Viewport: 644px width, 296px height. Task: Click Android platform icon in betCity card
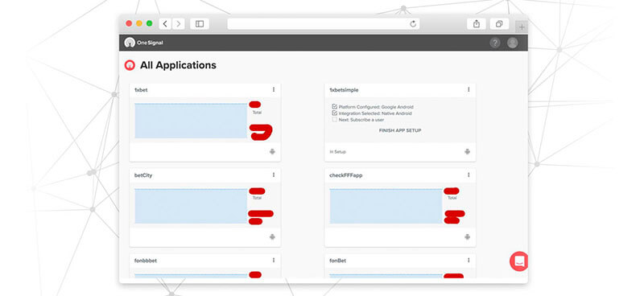pos(272,237)
